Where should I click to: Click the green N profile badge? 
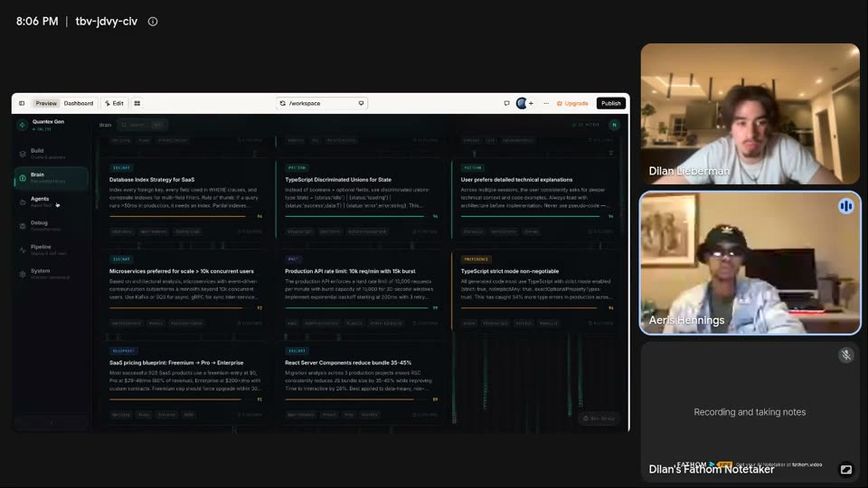tap(614, 125)
